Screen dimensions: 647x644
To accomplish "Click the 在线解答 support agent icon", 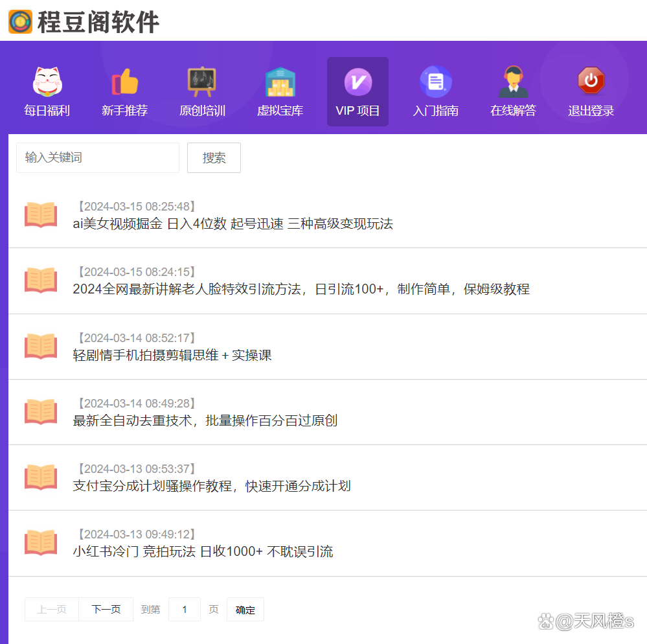I will [513, 80].
